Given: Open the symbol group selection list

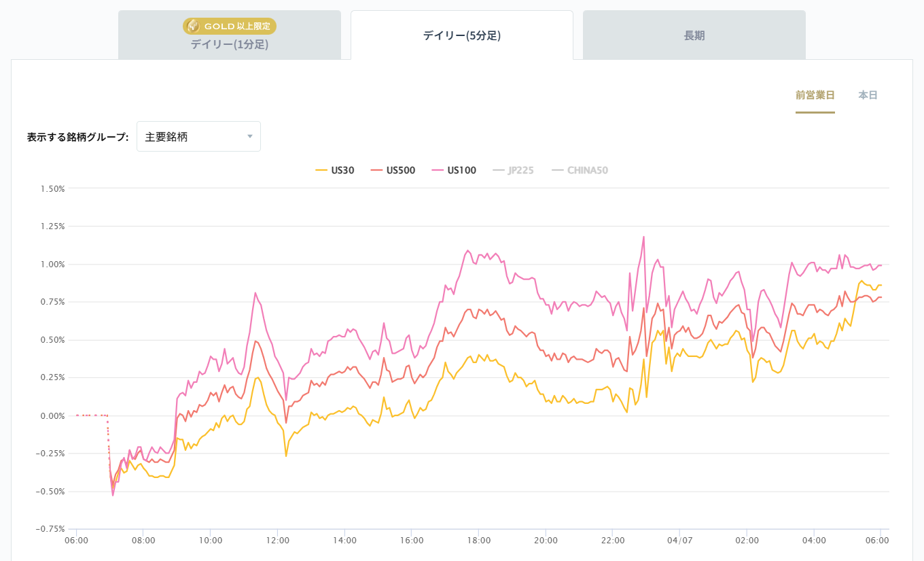Looking at the screenshot, I should (198, 136).
